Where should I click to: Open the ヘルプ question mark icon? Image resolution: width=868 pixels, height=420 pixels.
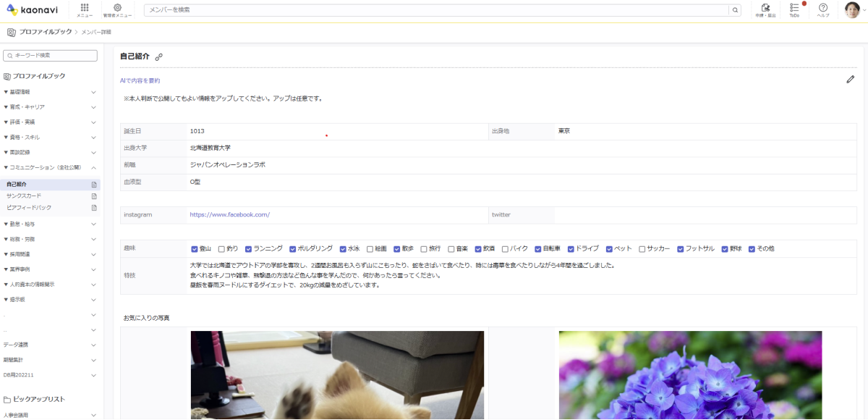(823, 7)
